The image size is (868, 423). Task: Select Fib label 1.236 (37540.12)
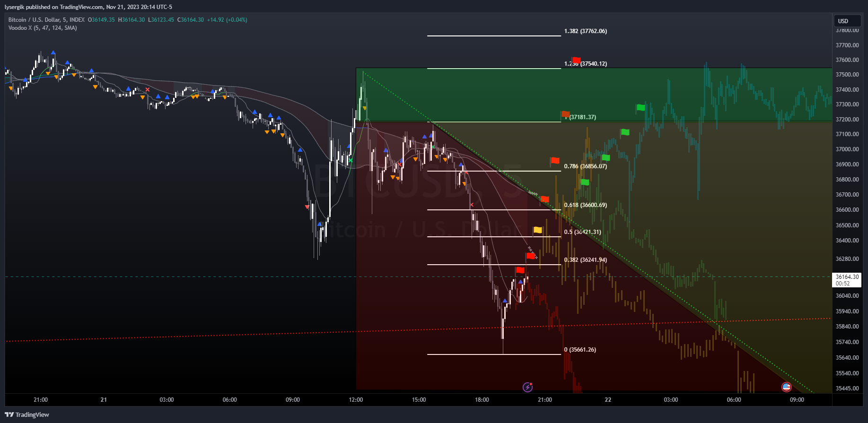585,64
